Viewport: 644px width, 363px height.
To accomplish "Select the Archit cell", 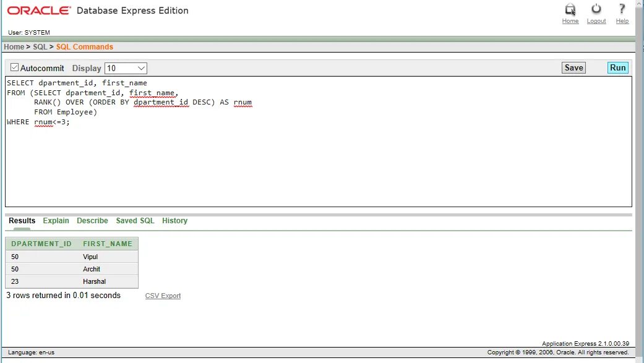I will (x=92, y=269).
